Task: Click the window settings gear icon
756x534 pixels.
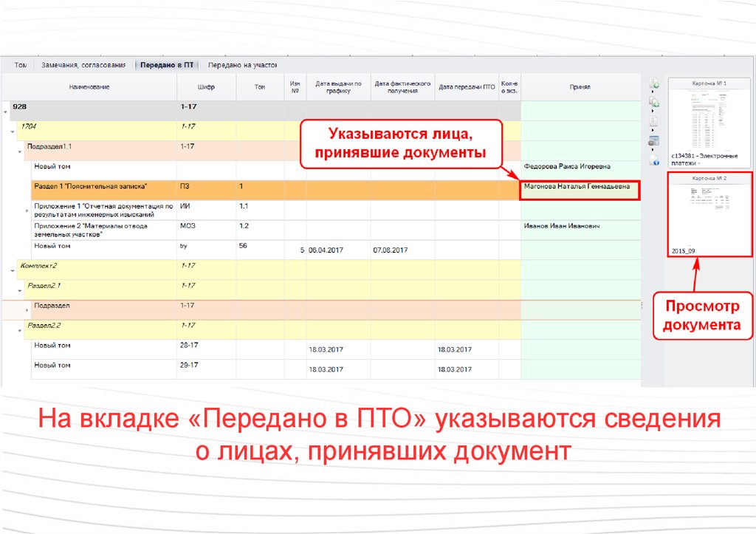Action: pos(654,141)
